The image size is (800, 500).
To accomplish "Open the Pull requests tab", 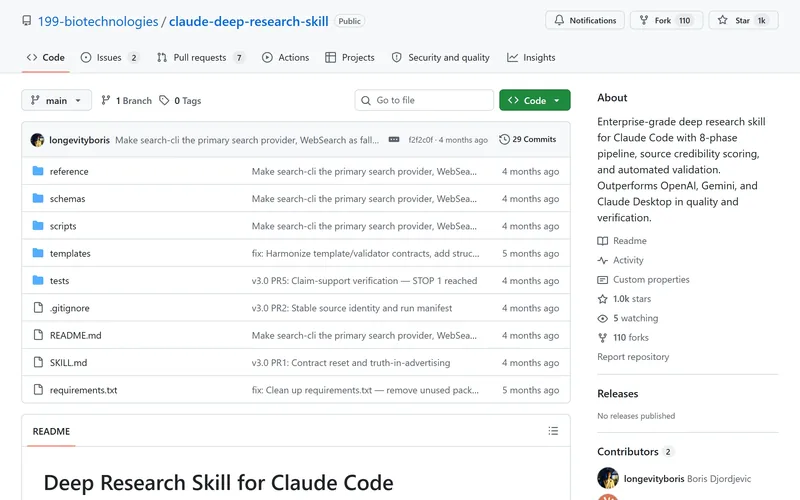I will click(201, 58).
